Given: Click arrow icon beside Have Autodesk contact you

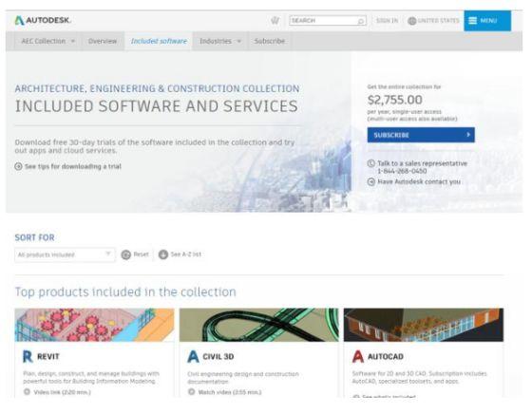Looking at the screenshot, I should (370, 181).
